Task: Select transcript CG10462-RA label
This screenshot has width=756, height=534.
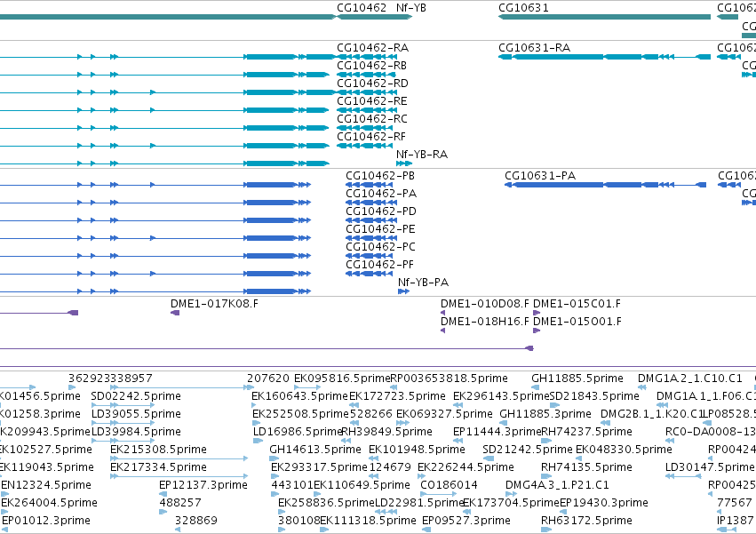Action: [372, 48]
